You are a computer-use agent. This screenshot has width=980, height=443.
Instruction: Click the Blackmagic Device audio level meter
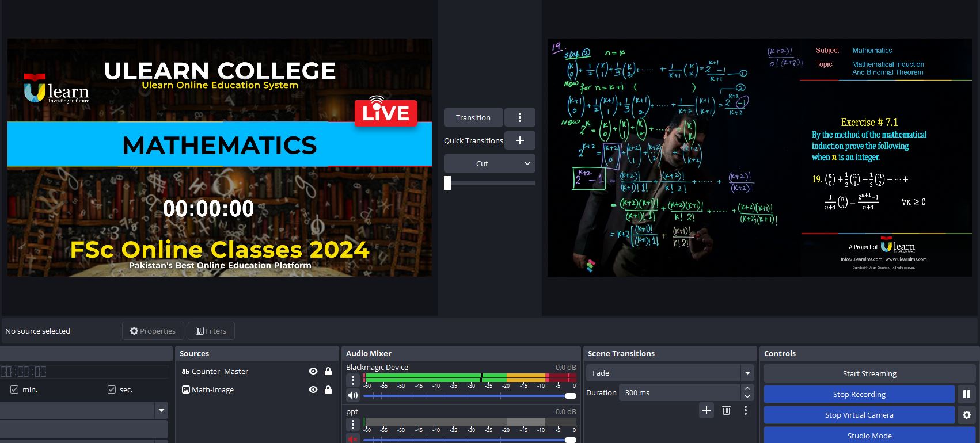tap(470, 377)
